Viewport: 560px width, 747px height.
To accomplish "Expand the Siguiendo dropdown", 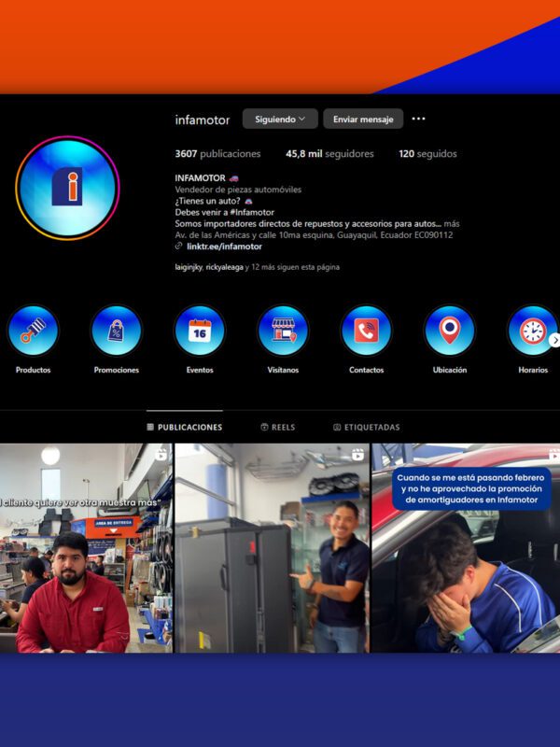I will tap(280, 120).
